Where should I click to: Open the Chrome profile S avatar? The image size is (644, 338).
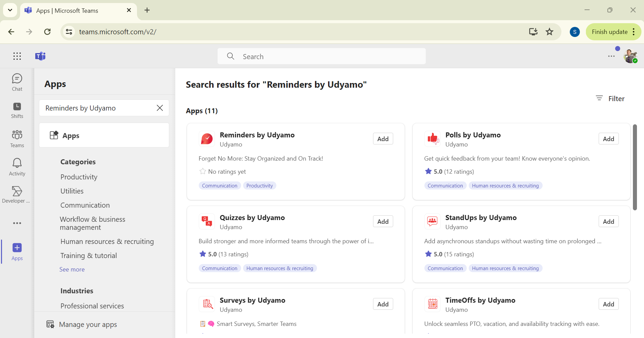pos(575,32)
